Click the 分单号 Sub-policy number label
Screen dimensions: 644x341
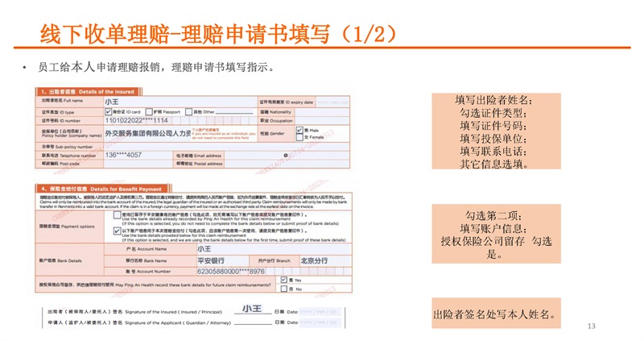[x=67, y=147]
